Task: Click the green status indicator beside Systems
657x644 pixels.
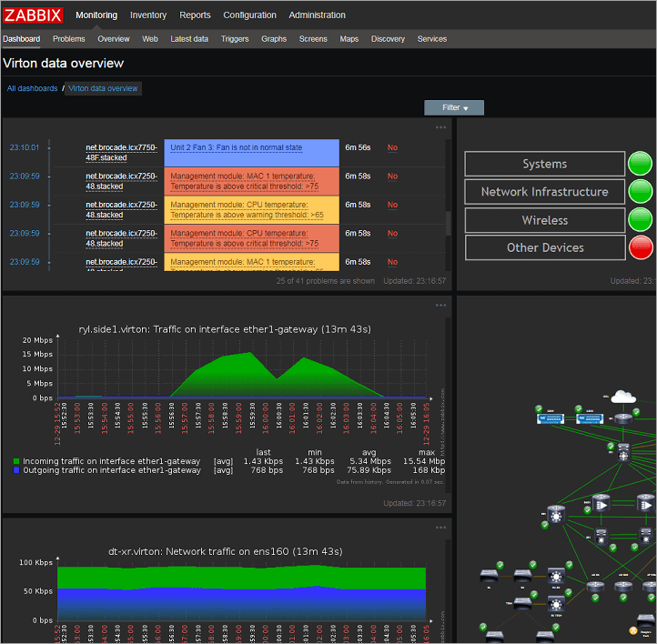Action: pos(640,164)
